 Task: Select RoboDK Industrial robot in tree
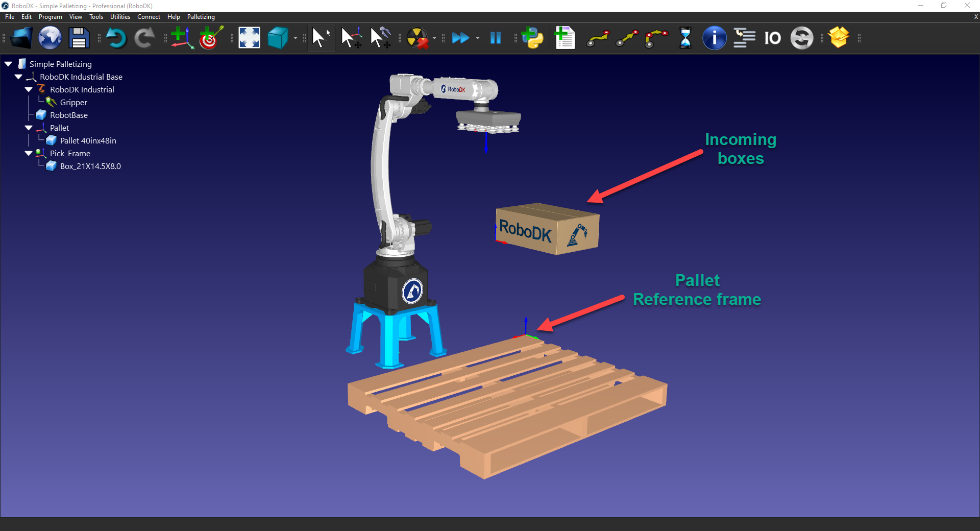(82, 89)
